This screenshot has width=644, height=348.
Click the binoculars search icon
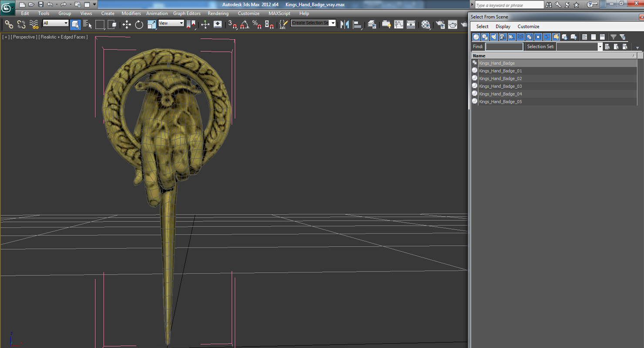[x=549, y=5]
